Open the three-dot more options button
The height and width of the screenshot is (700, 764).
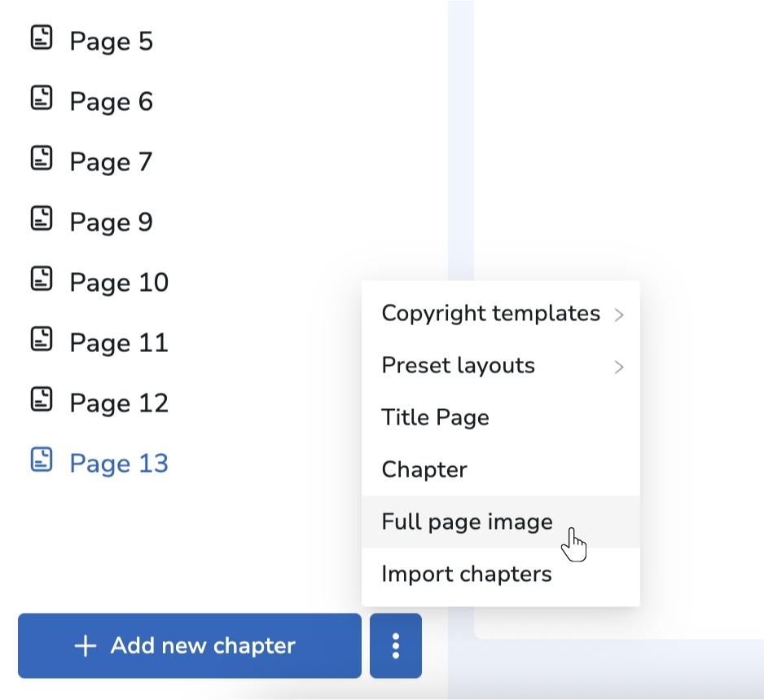pyautogui.click(x=396, y=646)
